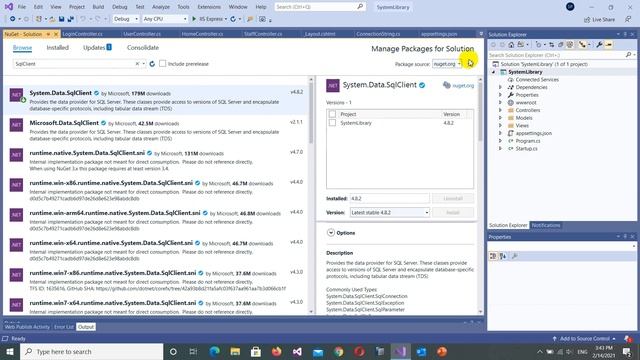This screenshot has height=360, width=640.
Task: Select the Microsoft.Data.SqlClient package
Action: (157, 130)
